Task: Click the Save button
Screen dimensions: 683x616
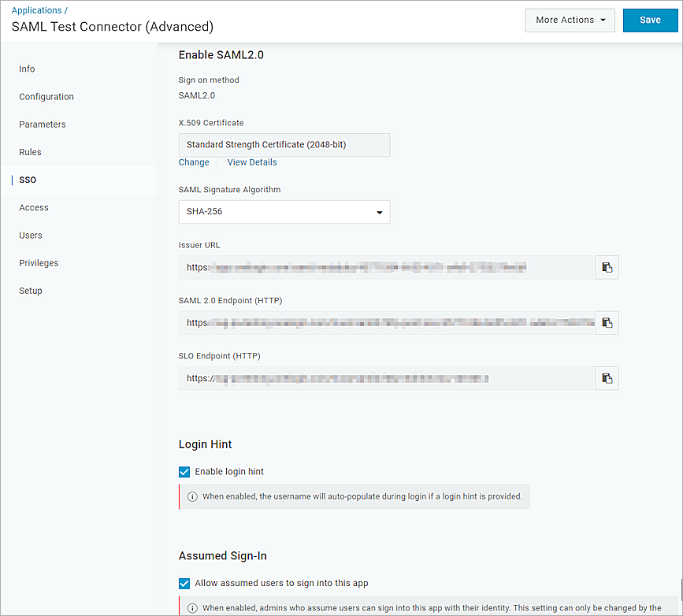Action: 650,20
